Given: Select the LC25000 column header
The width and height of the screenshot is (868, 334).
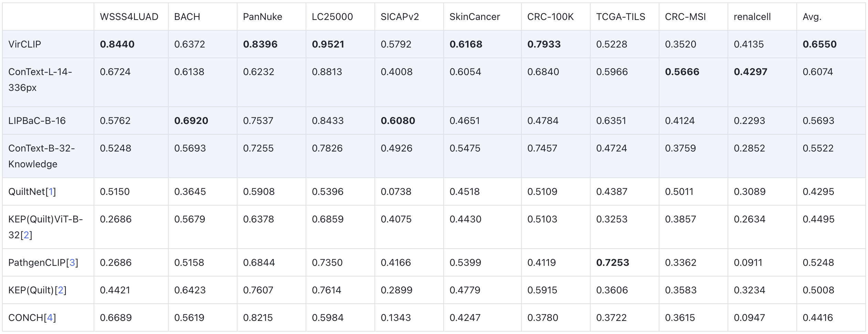Looking at the screenshot, I should [x=332, y=17].
